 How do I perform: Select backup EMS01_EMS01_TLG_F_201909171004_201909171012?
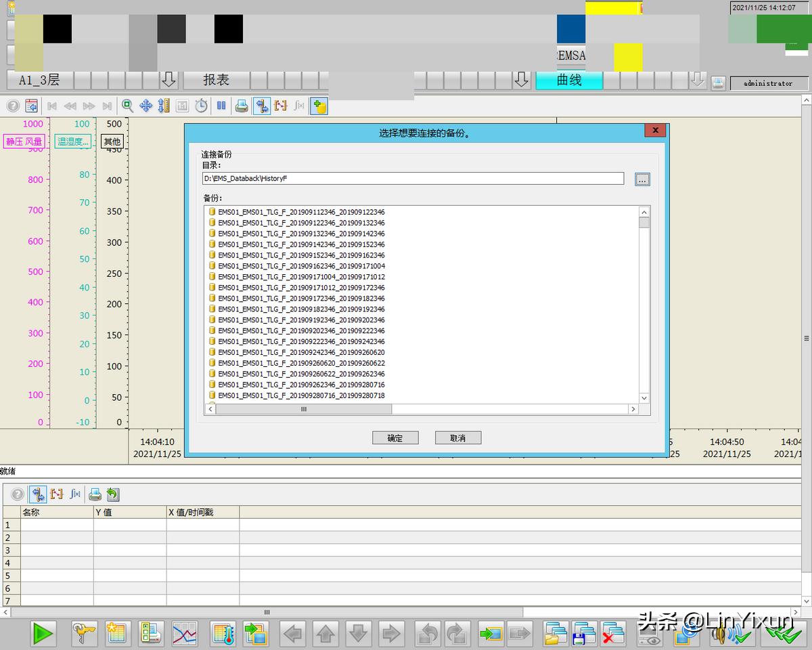coord(301,277)
